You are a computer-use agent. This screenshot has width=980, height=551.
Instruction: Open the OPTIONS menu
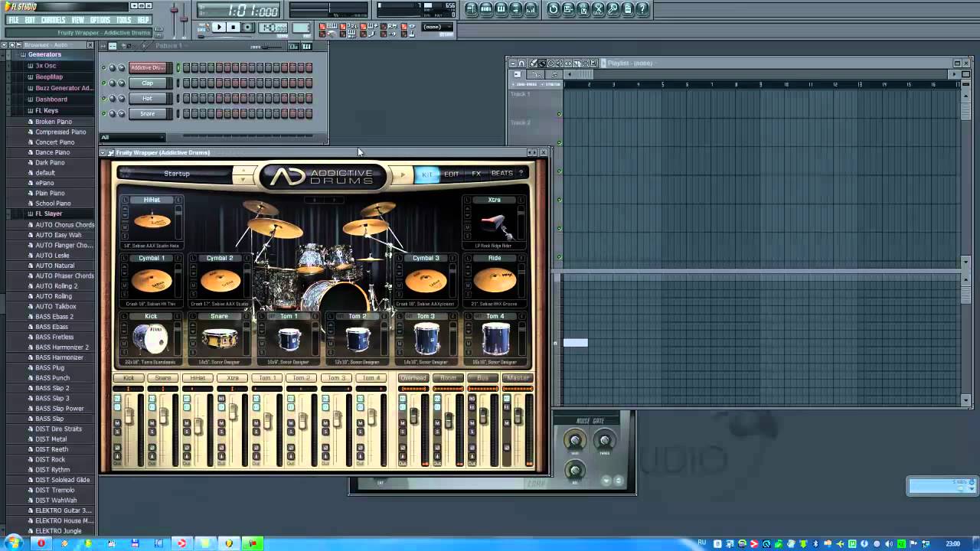pyautogui.click(x=100, y=19)
